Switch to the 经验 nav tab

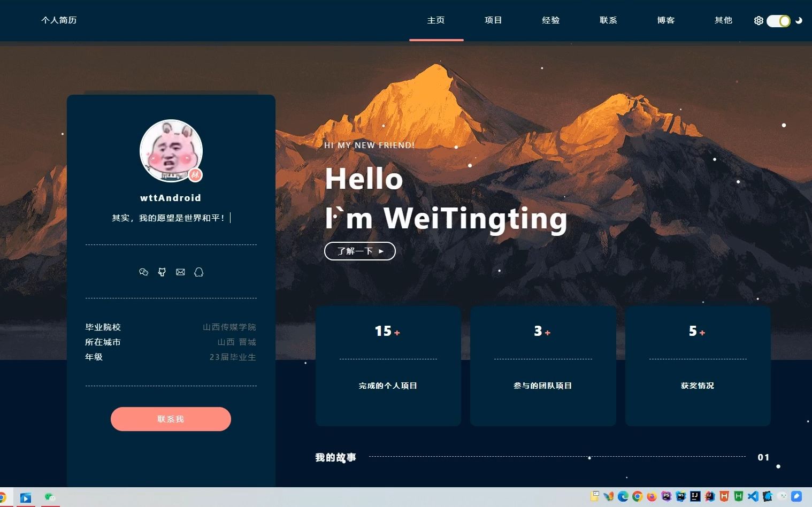[551, 20]
